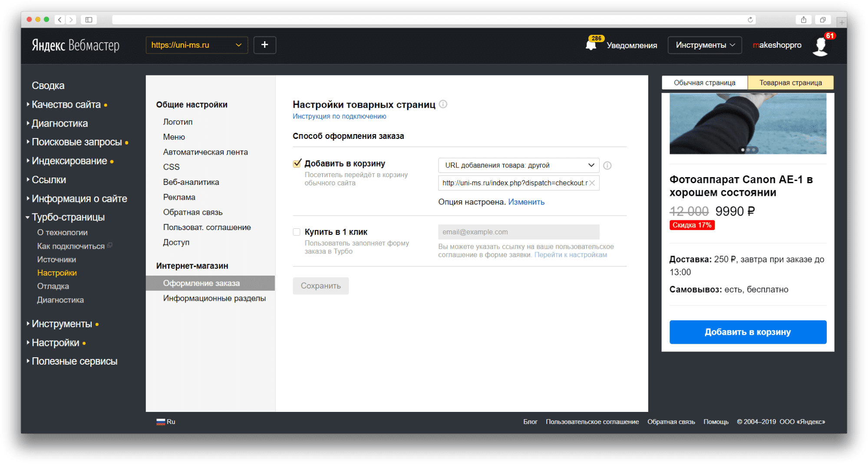Click makeshoppro username
Image resolution: width=868 pixels, height=464 pixels.
777,45
